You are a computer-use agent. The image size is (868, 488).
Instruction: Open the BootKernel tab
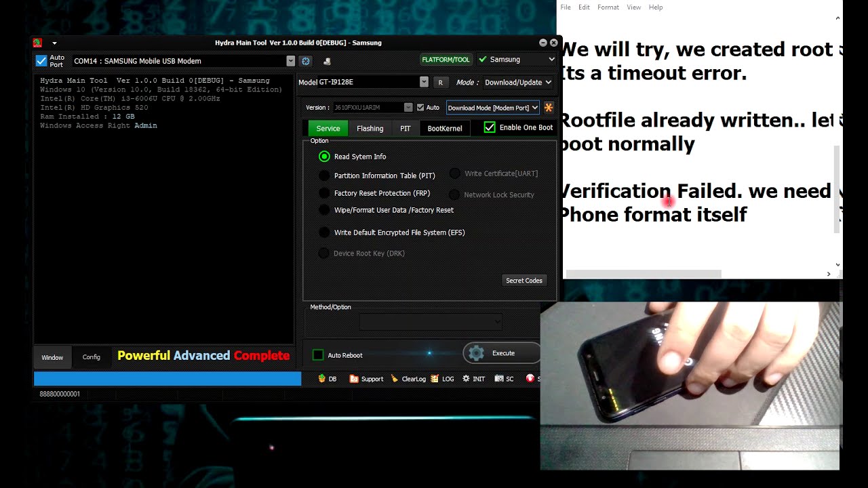coord(445,128)
